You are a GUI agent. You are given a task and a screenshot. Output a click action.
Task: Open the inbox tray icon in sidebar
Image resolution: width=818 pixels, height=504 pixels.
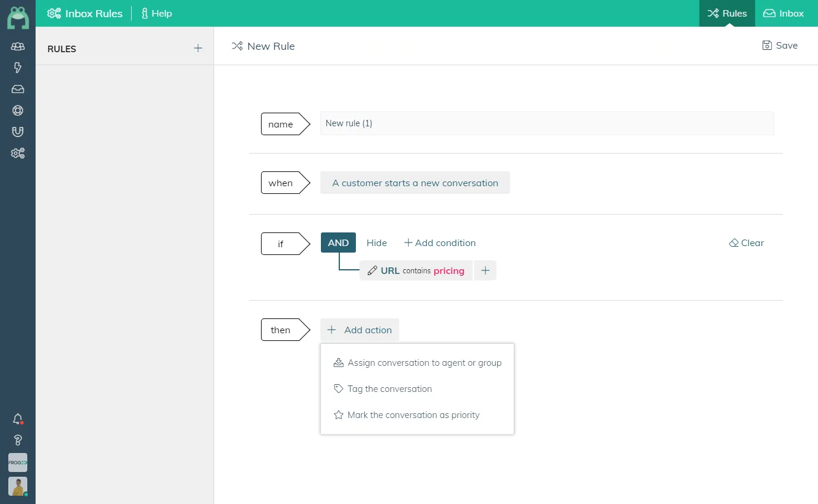(x=18, y=89)
